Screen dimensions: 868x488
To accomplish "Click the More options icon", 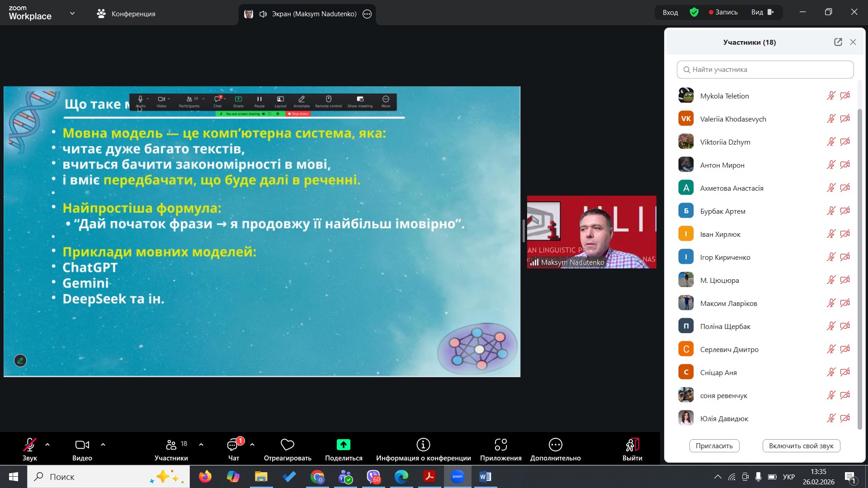I will [x=555, y=445].
